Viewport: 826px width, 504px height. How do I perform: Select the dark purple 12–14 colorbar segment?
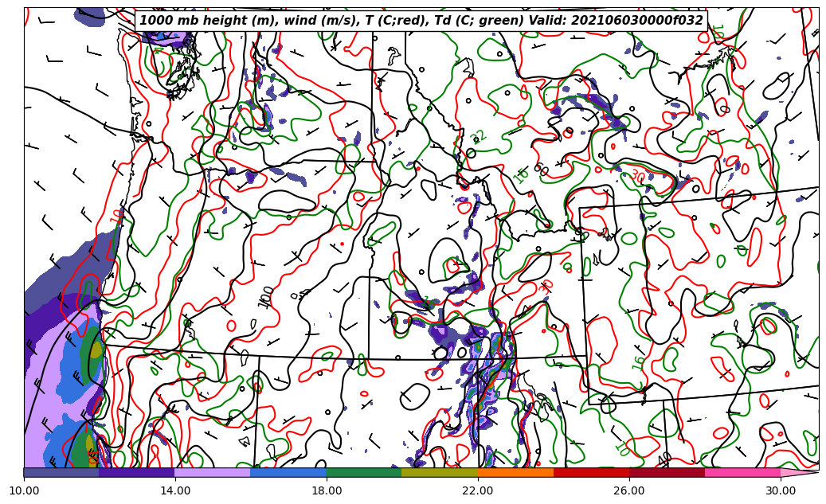[137, 472]
